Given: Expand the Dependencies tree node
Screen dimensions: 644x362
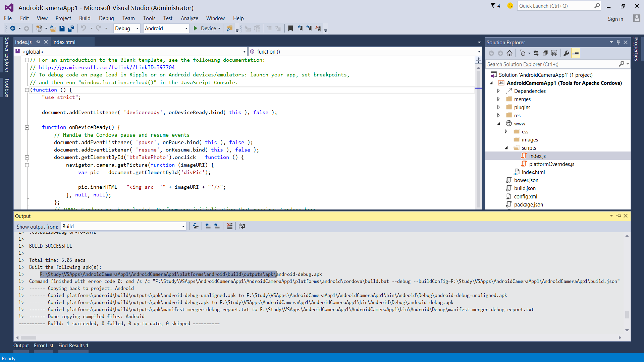Looking at the screenshot, I should 499,91.
